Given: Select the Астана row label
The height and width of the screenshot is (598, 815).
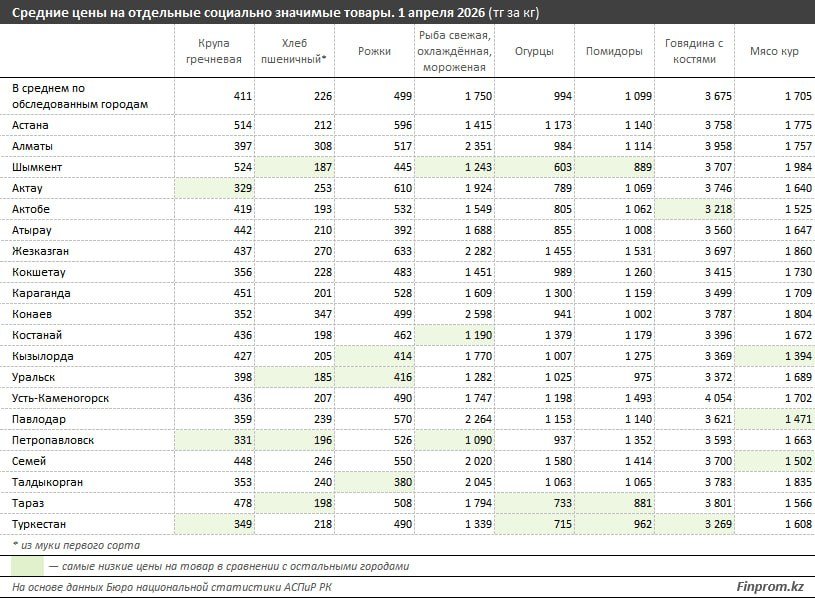Looking at the screenshot, I should pos(31,125).
